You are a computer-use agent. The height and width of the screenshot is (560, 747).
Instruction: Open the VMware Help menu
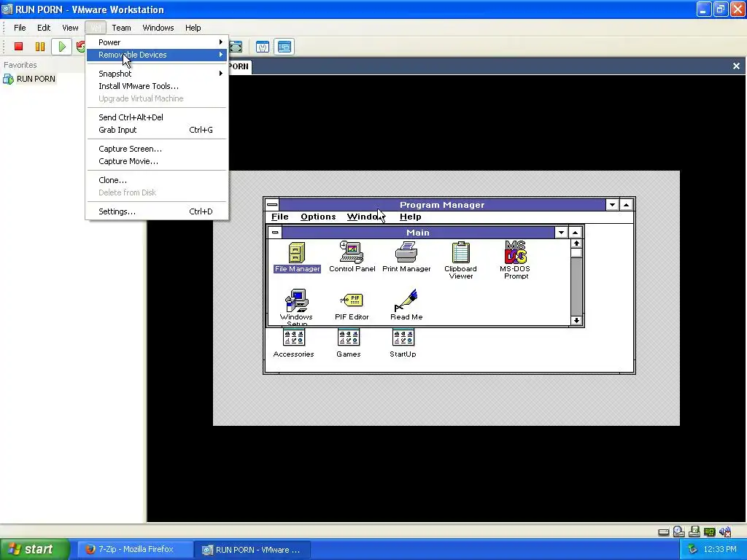193,28
